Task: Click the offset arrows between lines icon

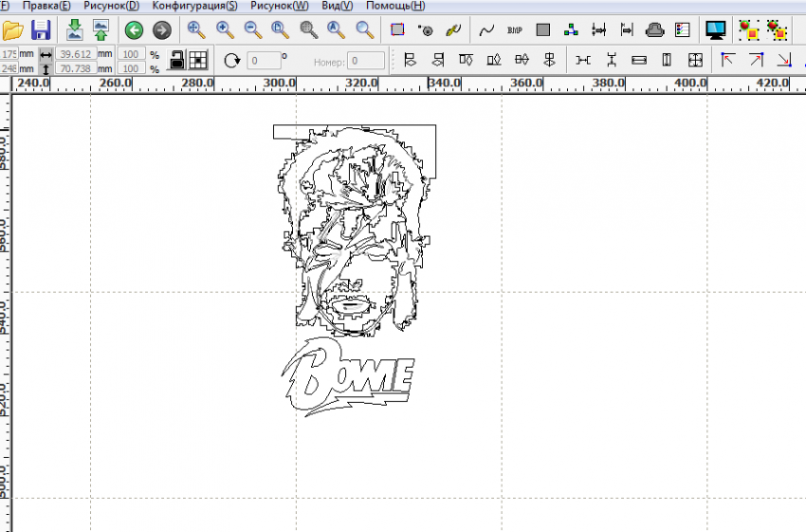Action: point(599,30)
